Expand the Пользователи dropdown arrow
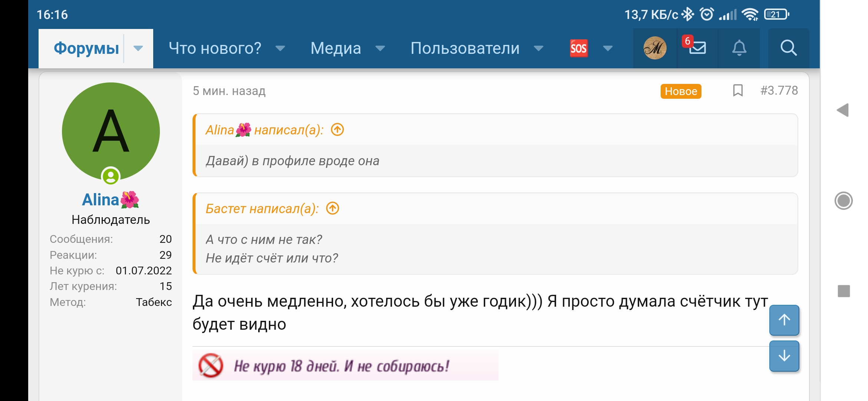This screenshot has height=401, width=868. [539, 48]
